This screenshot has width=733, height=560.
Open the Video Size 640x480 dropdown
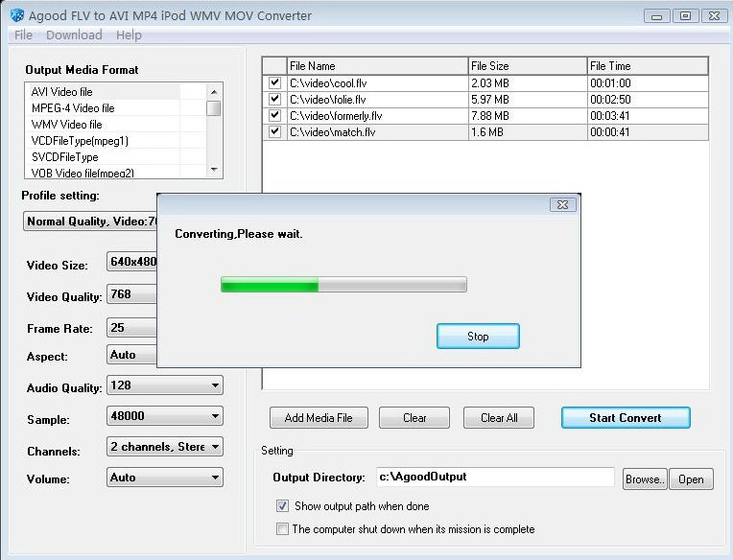click(131, 262)
